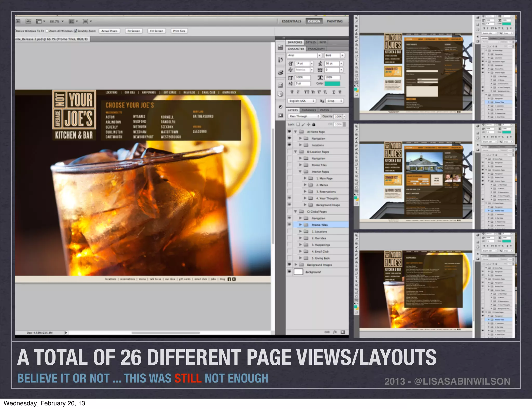Hide the Background layer with its eye icon
This screenshot has width=532, height=409.
[x=289, y=272]
